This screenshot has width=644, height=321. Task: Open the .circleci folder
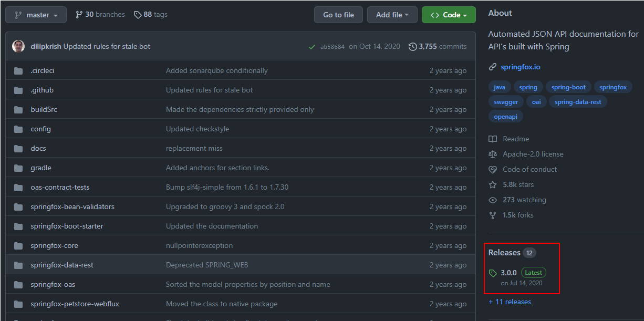click(x=43, y=70)
